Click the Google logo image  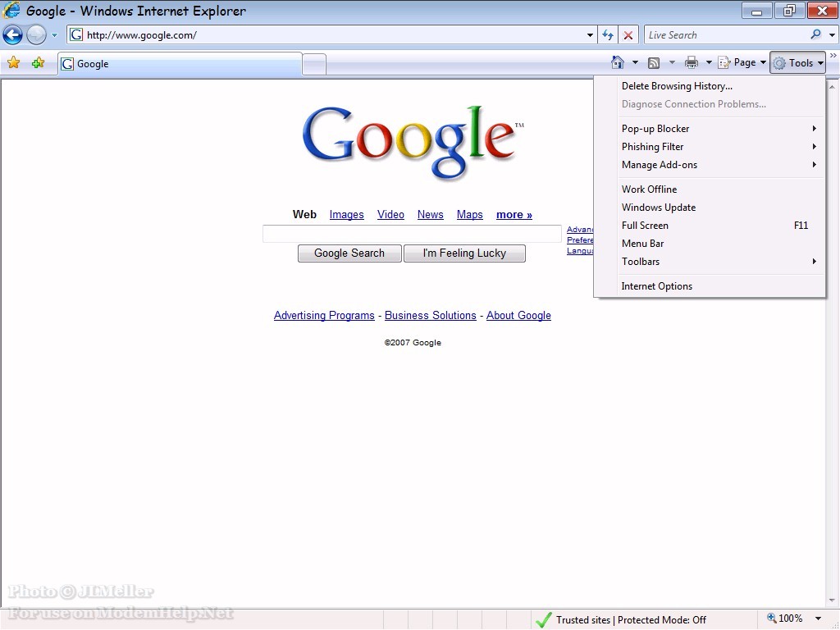[x=413, y=143]
